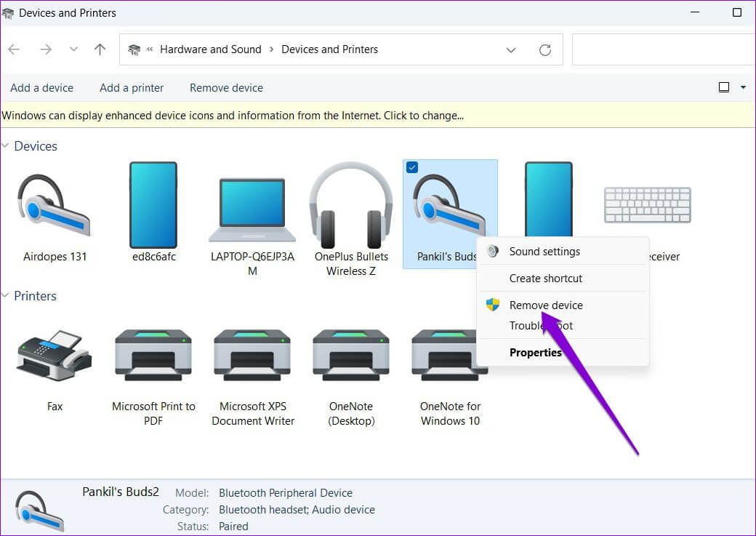Go up one level with up arrow
The image size is (756, 536).
click(x=100, y=49)
